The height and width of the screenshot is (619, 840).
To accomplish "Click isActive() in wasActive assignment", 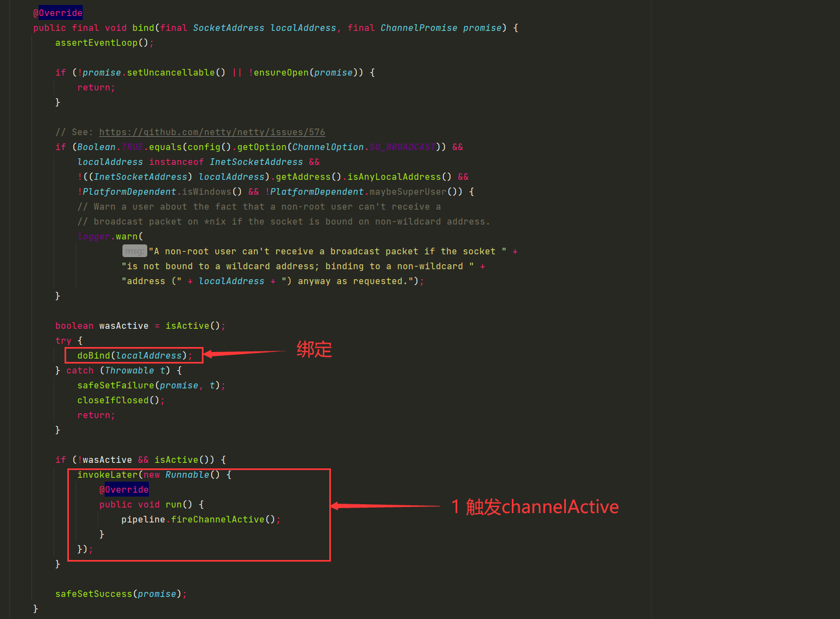I will 192,325.
